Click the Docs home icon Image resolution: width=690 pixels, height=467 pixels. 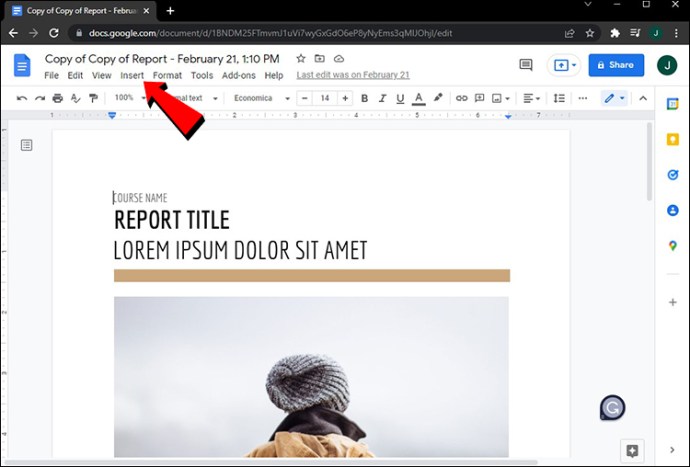[x=22, y=66]
